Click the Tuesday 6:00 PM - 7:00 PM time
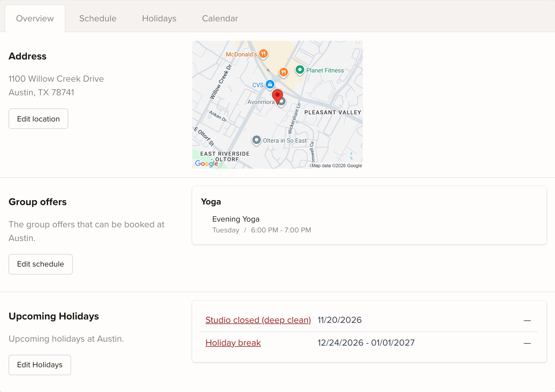555x392 pixels. click(x=262, y=230)
